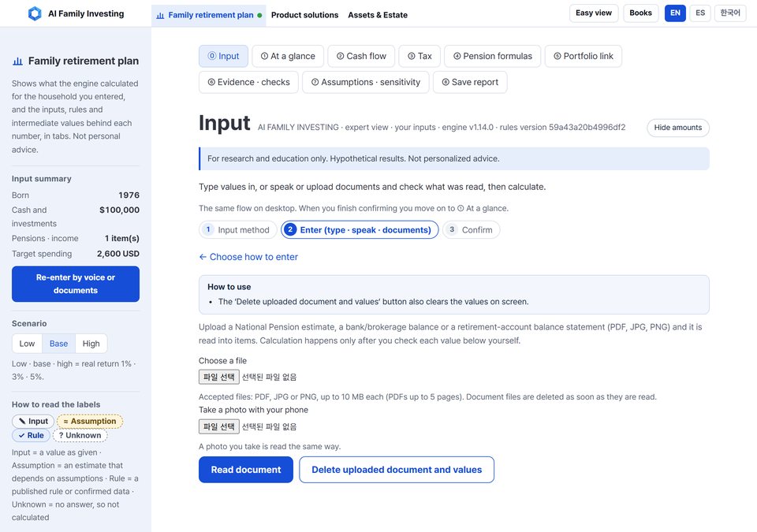Click the file picker under Choose a file
The height and width of the screenshot is (532, 757).
[218, 377]
